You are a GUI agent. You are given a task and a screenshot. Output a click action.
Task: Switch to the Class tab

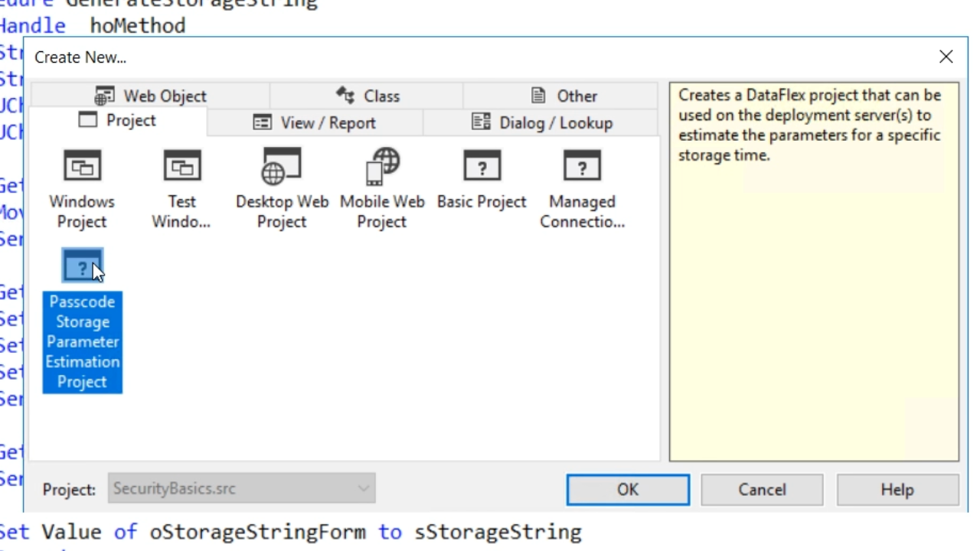pos(367,96)
